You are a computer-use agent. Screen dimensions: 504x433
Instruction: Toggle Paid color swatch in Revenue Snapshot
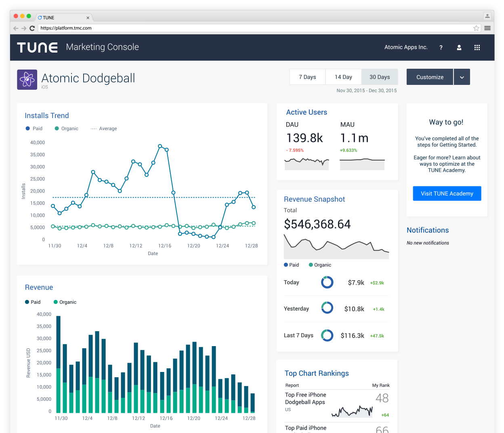click(286, 265)
